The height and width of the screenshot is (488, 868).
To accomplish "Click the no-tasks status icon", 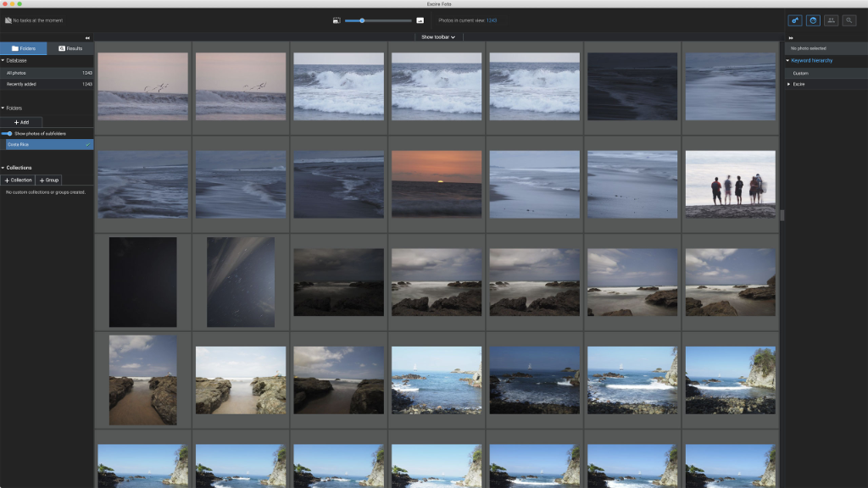I will click(8, 20).
